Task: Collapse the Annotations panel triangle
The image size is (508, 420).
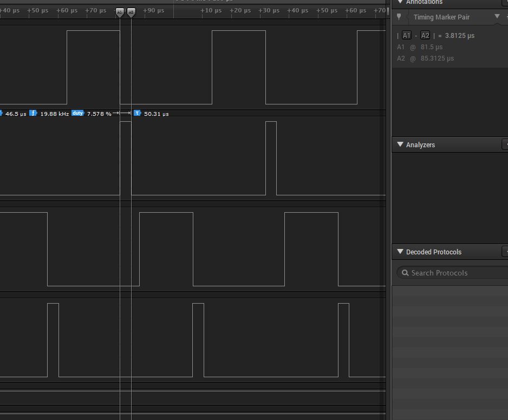Action: (x=400, y=2)
